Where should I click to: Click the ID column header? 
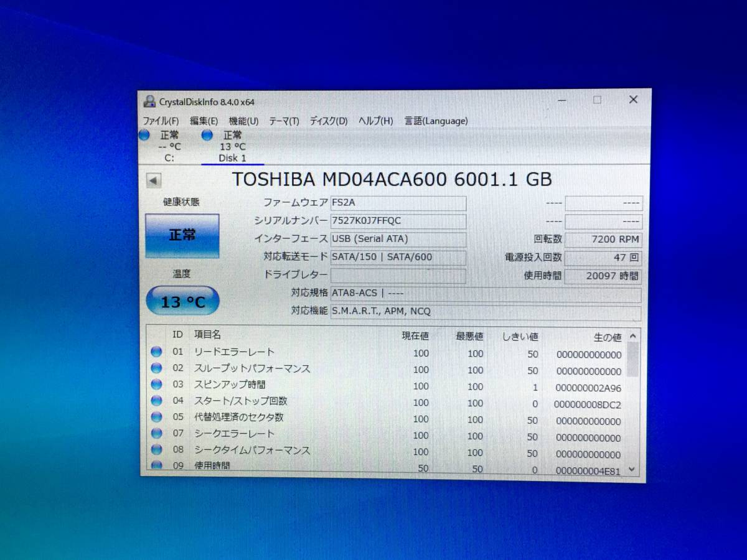pyautogui.click(x=177, y=335)
